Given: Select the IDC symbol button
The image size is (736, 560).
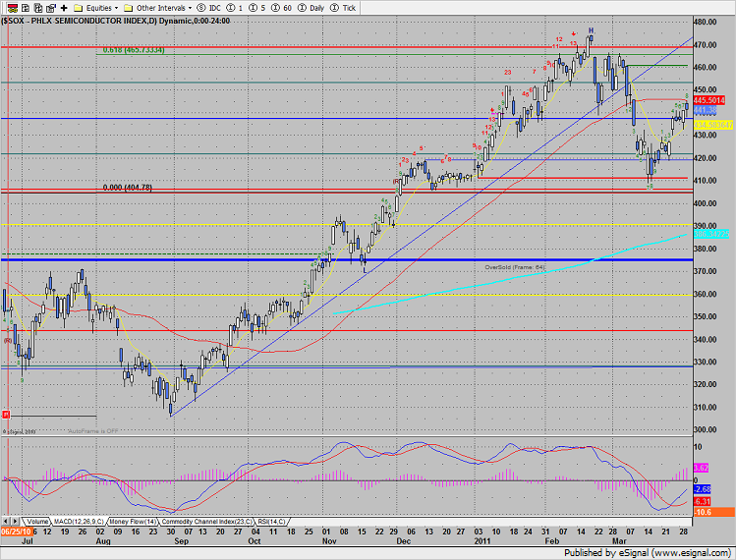Looking at the screenshot, I should pos(209,8).
